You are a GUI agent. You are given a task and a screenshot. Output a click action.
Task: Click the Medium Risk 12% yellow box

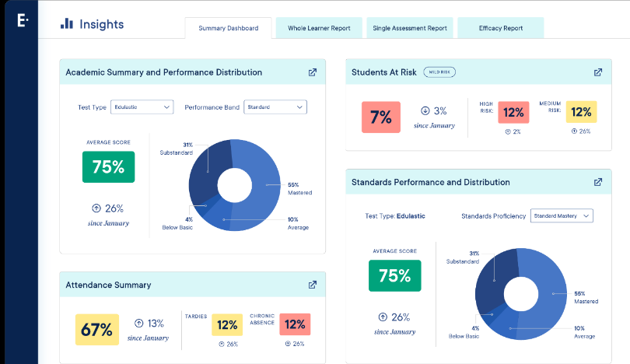tap(581, 113)
